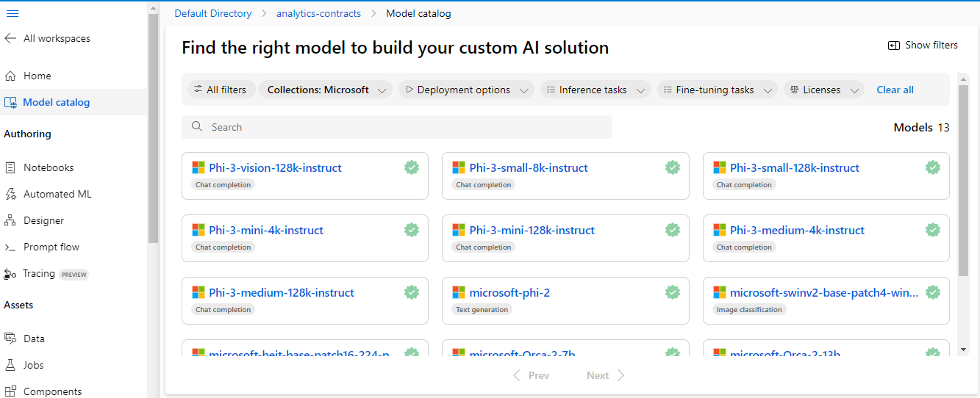Expand Fine-tuning tasks dropdown
980x398 pixels.
click(718, 90)
